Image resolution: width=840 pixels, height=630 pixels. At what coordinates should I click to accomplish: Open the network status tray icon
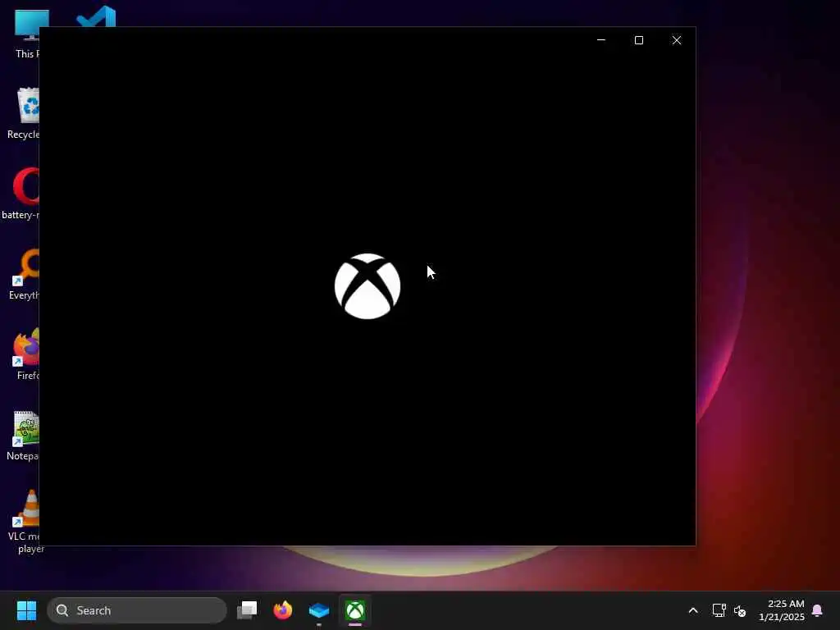tap(719, 610)
